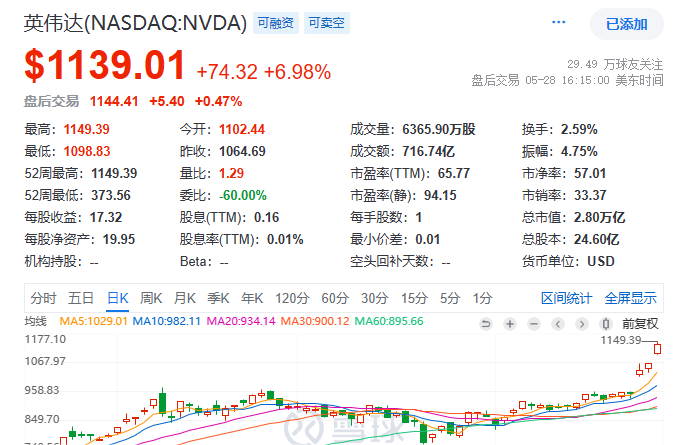Switch to the 60分 chart tab
Image resolution: width=686 pixels, height=445 pixels.
coord(335,298)
